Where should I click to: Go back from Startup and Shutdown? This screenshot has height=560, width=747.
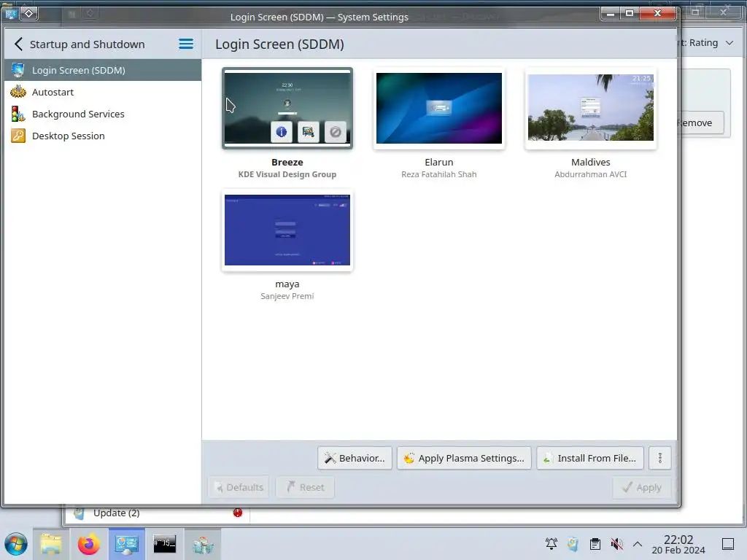pos(18,44)
